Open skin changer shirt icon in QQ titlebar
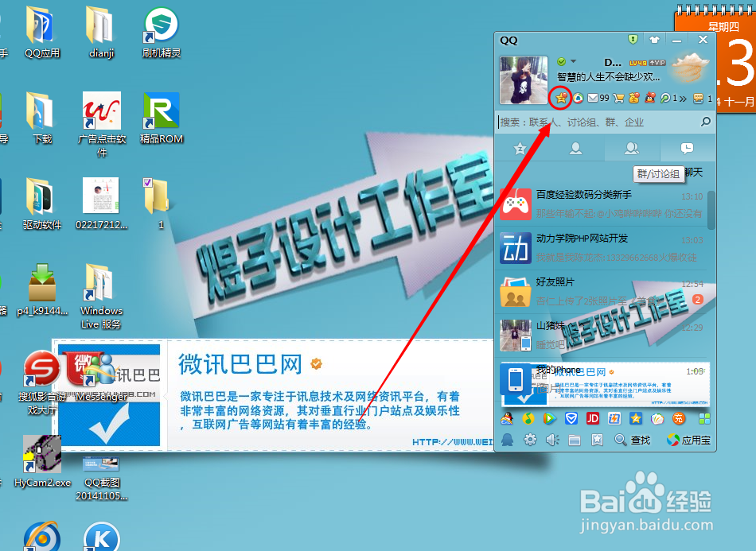 [x=654, y=40]
